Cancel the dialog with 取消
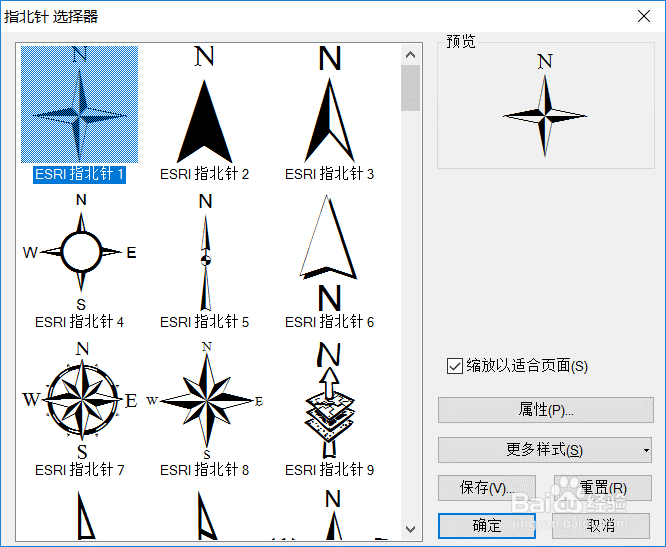Screen dimensions: 666x547 [601, 526]
